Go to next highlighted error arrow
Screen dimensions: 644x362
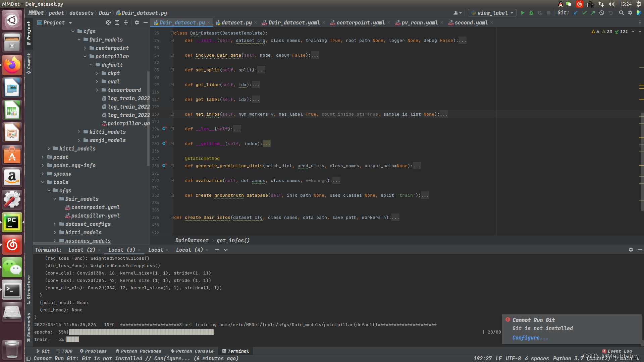coord(640,32)
